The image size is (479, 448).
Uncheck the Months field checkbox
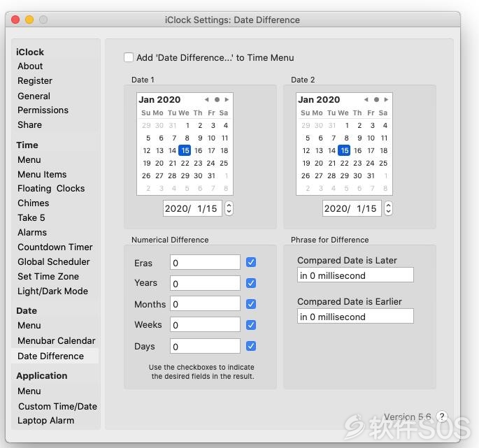click(x=251, y=304)
